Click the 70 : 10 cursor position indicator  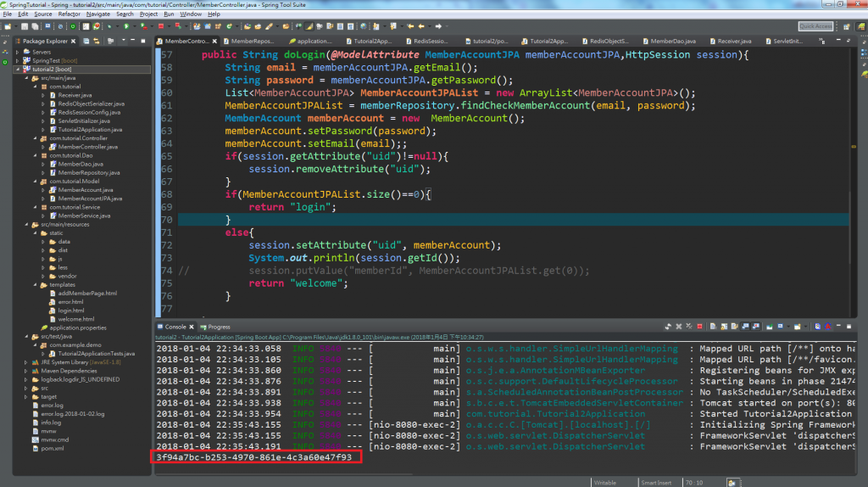694,483
